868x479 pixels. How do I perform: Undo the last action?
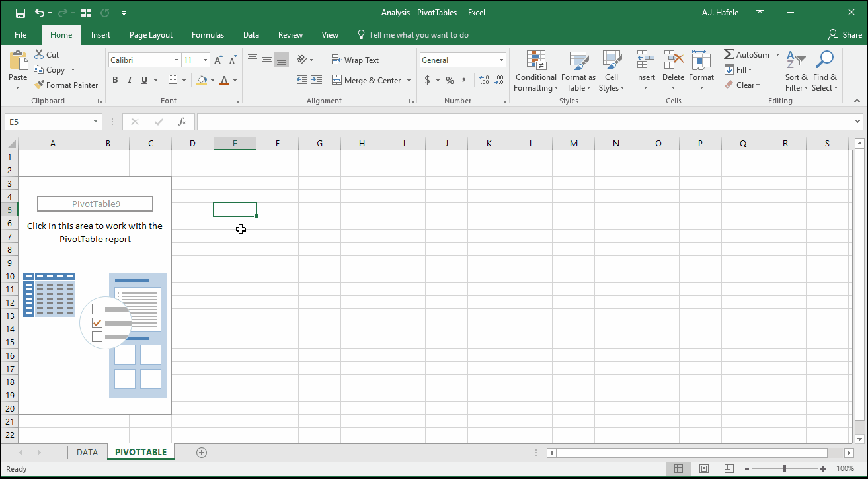pos(40,13)
